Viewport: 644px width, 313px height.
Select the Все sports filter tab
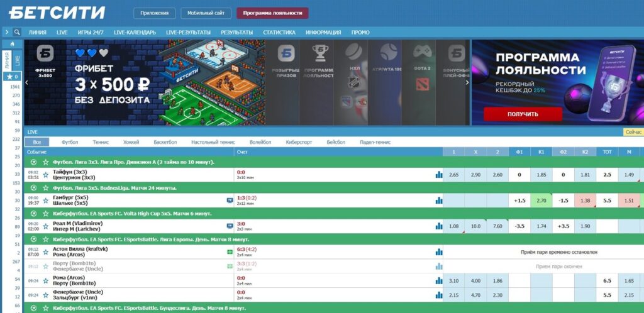pos(37,142)
